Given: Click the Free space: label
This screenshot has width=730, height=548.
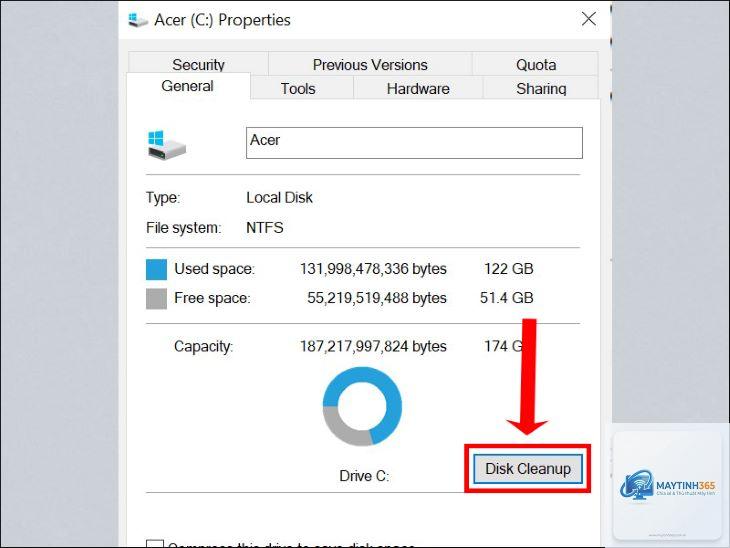Looking at the screenshot, I should point(212,298).
